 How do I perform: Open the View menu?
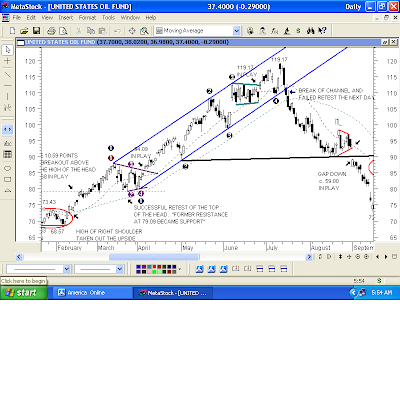tap(47, 18)
